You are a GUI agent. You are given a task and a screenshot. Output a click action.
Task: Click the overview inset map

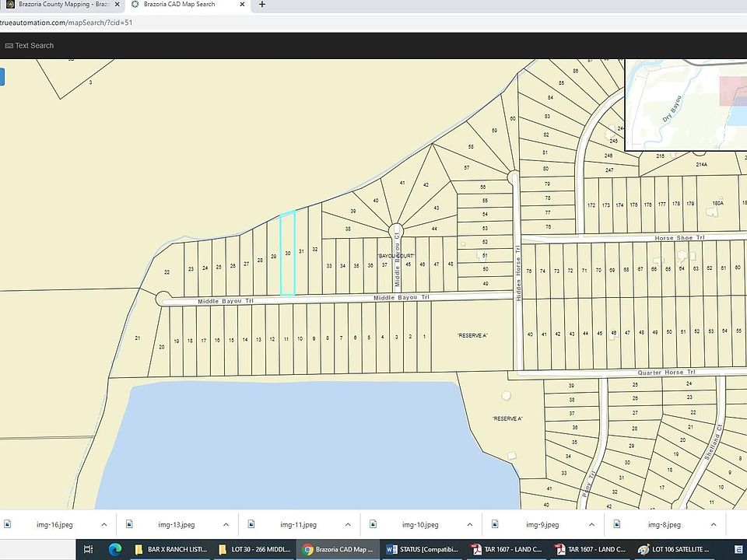(685, 105)
